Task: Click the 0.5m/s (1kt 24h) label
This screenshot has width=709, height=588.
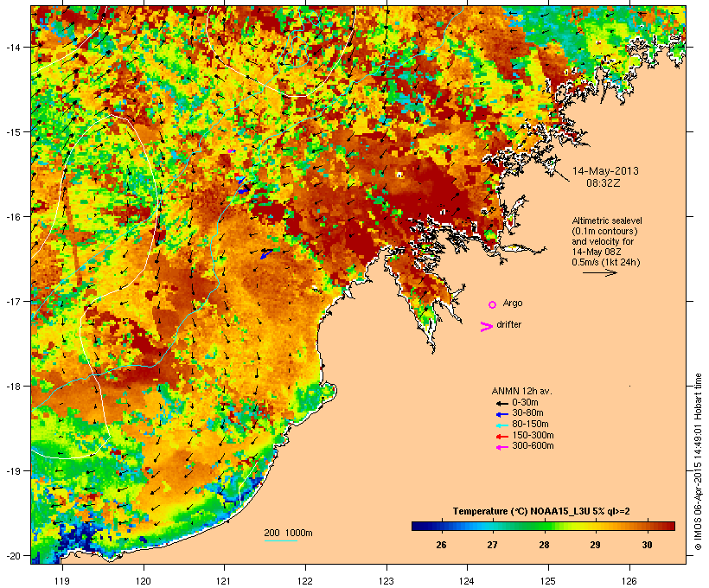Action: 606,262
